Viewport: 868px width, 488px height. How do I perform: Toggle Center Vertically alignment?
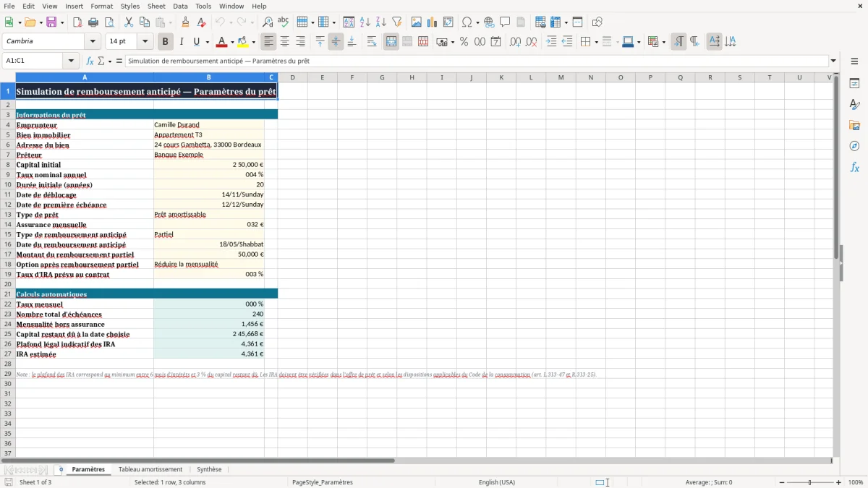coord(336,42)
